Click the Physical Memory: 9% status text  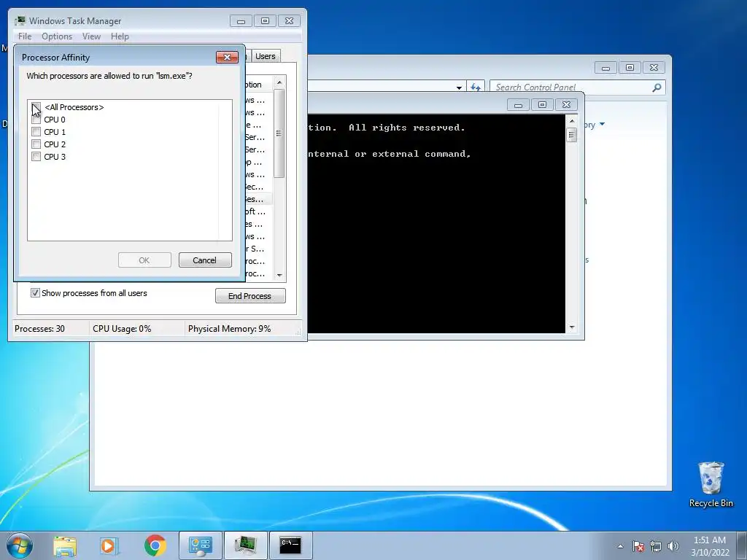(x=229, y=329)
